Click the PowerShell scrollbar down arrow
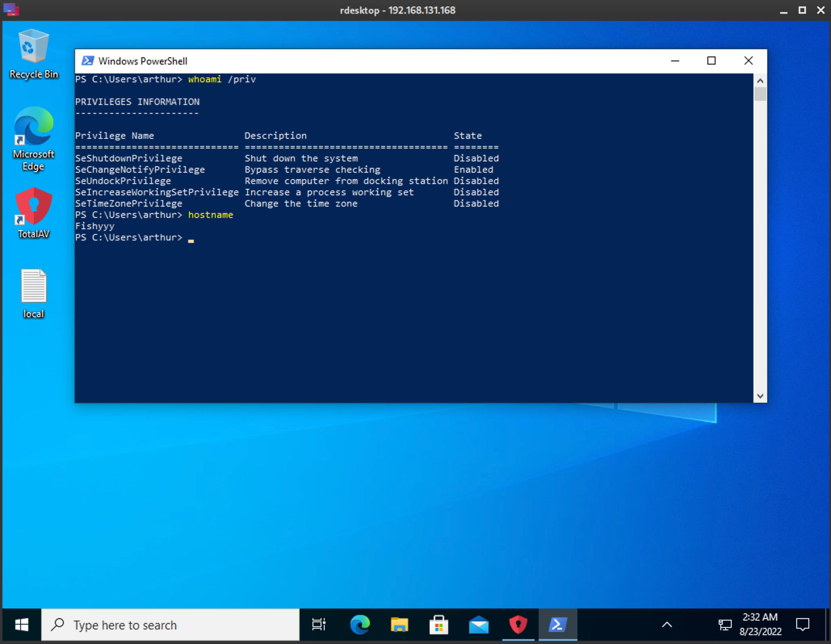Image resolution: width=831 pixels, height=644 pixels. [760, 396]
